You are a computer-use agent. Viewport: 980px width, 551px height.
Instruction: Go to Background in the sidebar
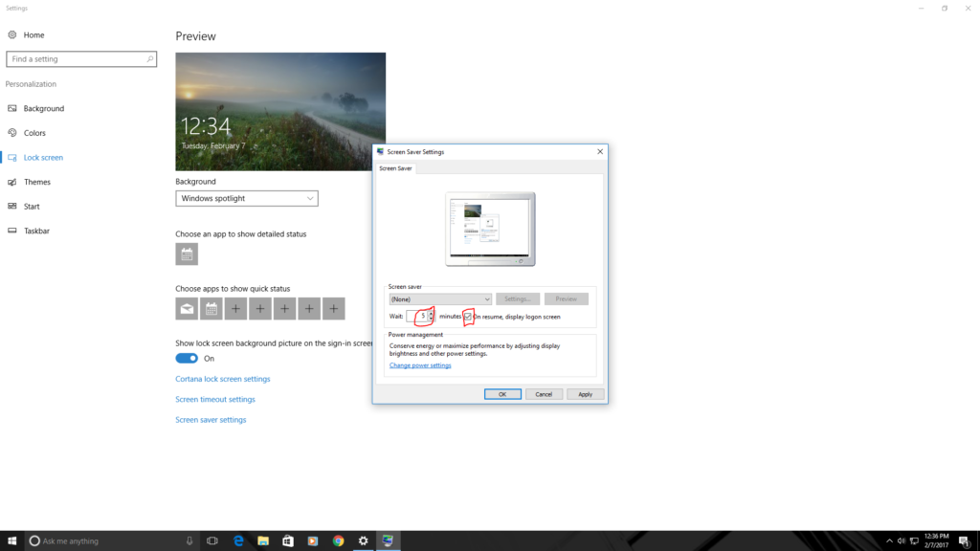click(43, 109)
